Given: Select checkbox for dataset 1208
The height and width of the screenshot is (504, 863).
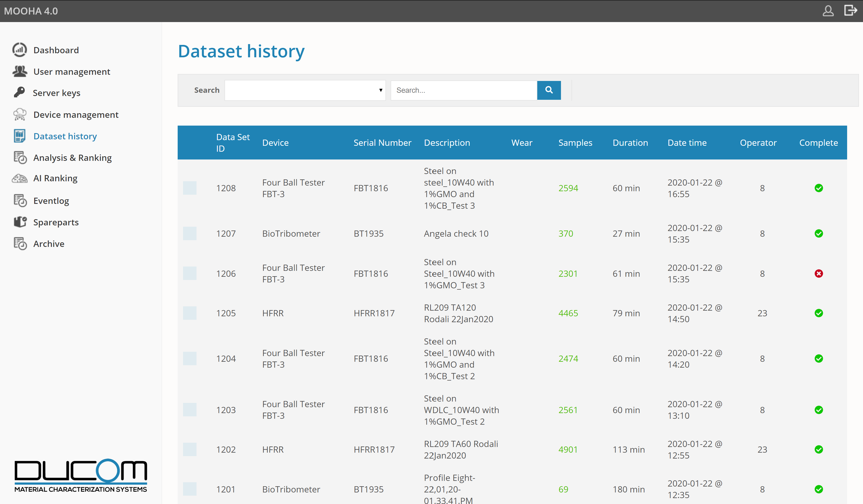Looking at the screenshot, I should pos(190,188).
